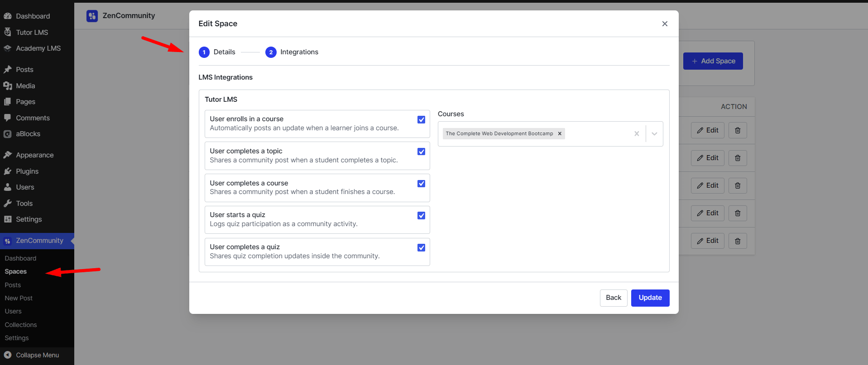Uncheck User starts a quiz
This screenshot has height=365, width=868.
[421, 216]
